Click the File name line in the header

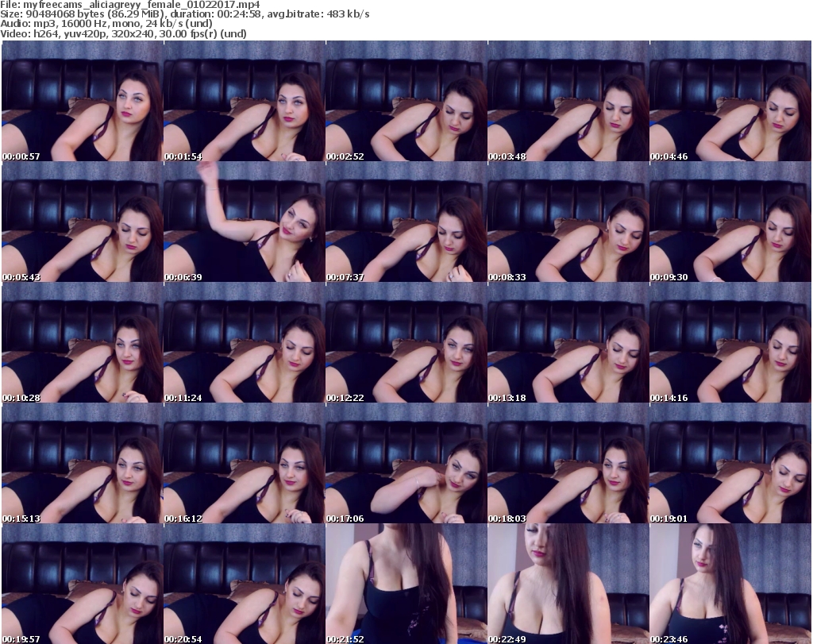click(130, 5)
